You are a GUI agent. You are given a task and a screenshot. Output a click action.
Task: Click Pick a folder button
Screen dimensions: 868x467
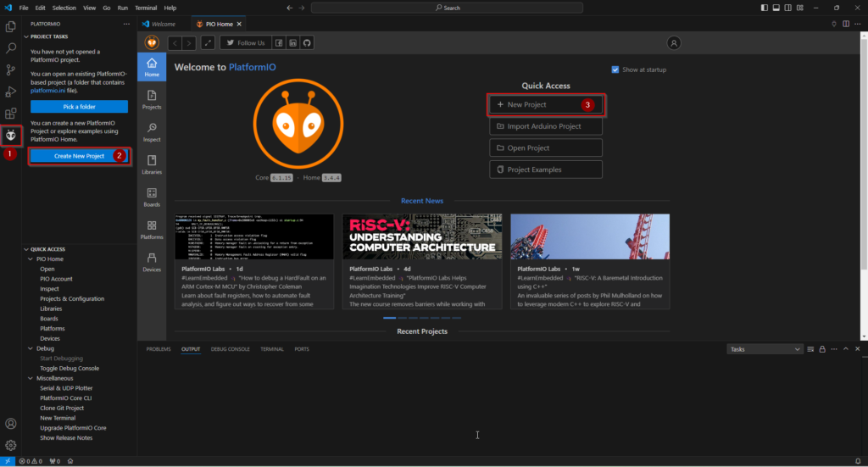click(79, 107)
